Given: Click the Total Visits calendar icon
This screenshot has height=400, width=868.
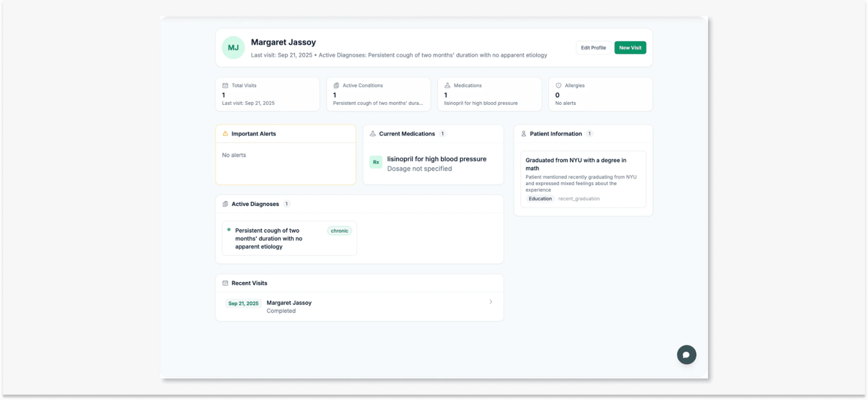Looking at the screenshot, I should pos(225,86).
